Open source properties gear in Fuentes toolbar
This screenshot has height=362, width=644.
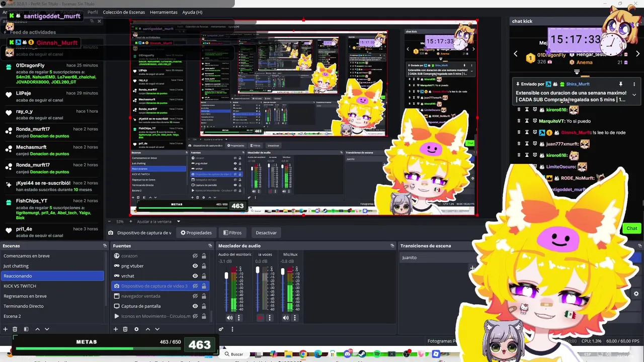[x=136, y=329]
